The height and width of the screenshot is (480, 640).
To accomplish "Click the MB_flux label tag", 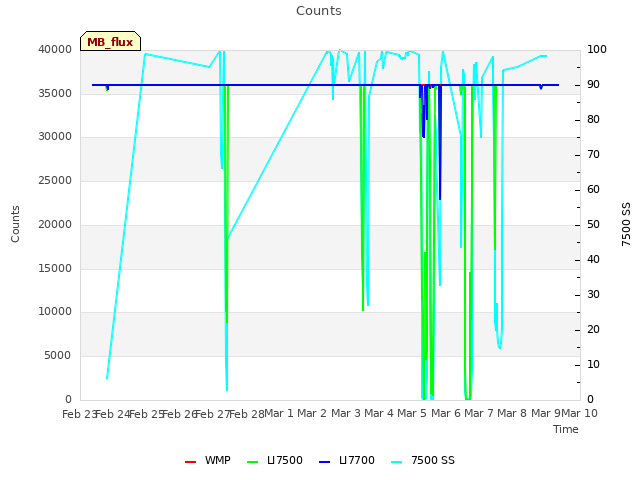I will click(110, 41).
